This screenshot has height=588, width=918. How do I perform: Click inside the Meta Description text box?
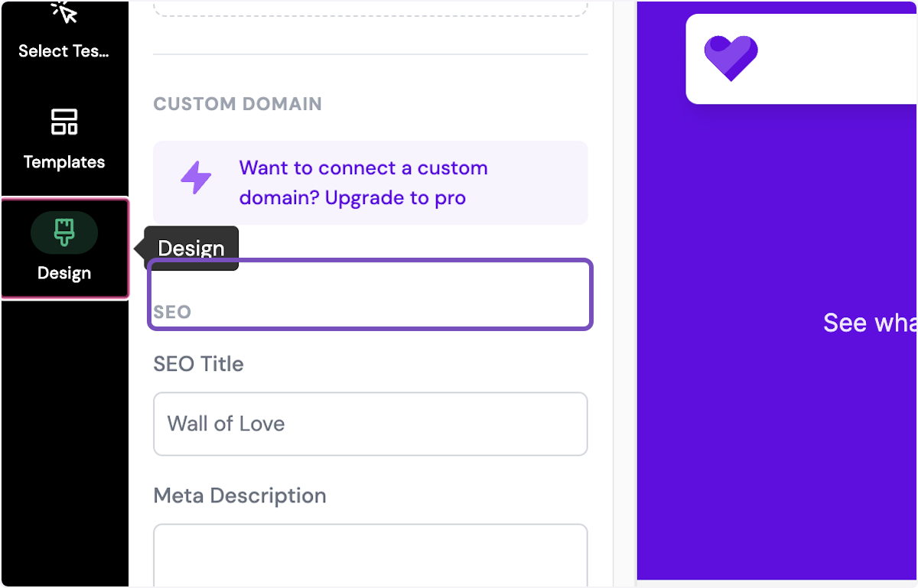click(370, 554)
